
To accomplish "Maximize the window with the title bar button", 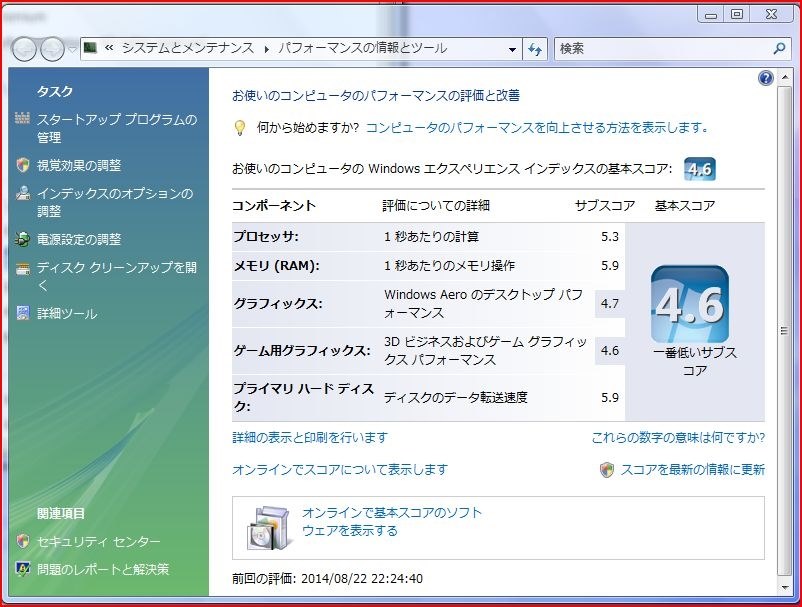I will pos(737,14).
